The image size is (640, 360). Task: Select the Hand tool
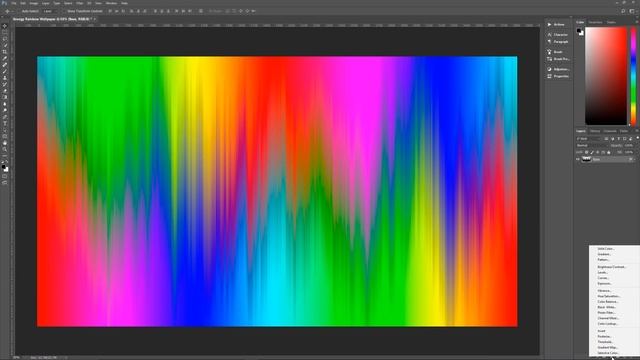(5, 143)
